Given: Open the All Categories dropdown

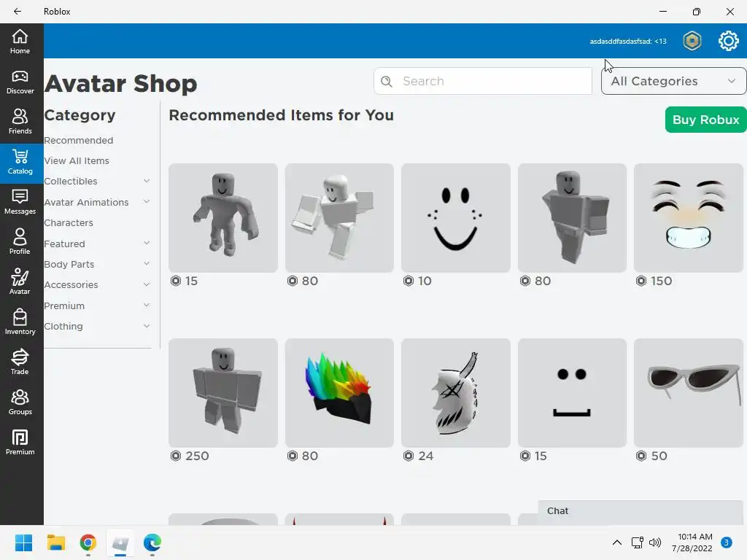Looking at the screenshot, I should click(x=673, y=81).
